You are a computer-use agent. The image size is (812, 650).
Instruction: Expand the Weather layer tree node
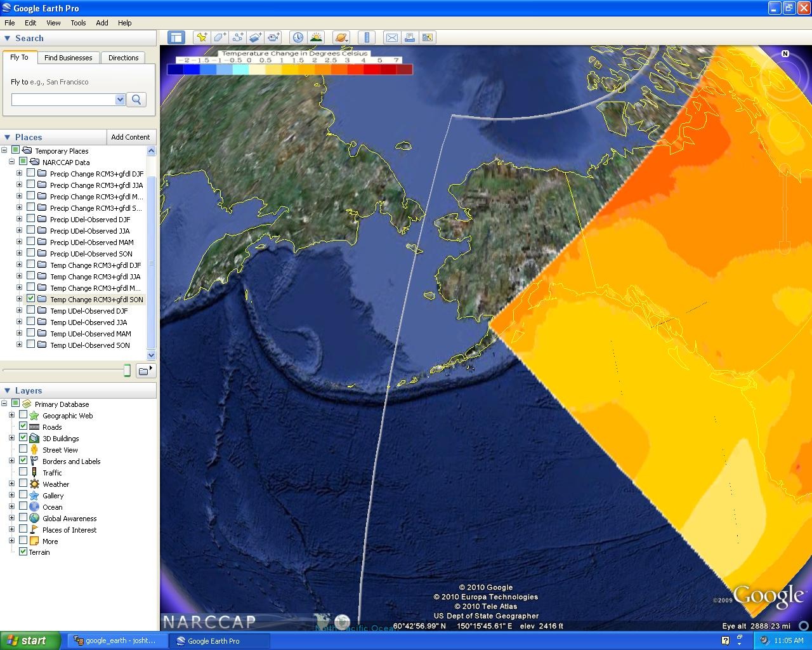click(11, 484)
